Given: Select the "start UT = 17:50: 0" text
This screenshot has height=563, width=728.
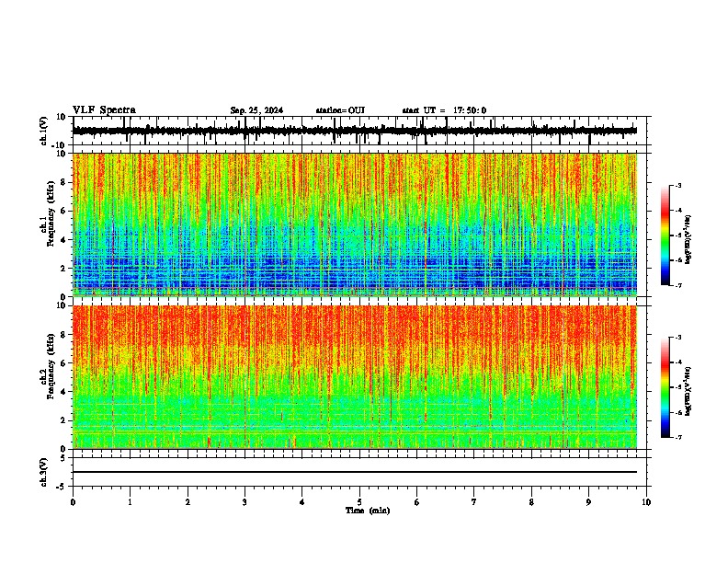Looking at the screenshot, I should pyautogui.click(x=444, y=110).
